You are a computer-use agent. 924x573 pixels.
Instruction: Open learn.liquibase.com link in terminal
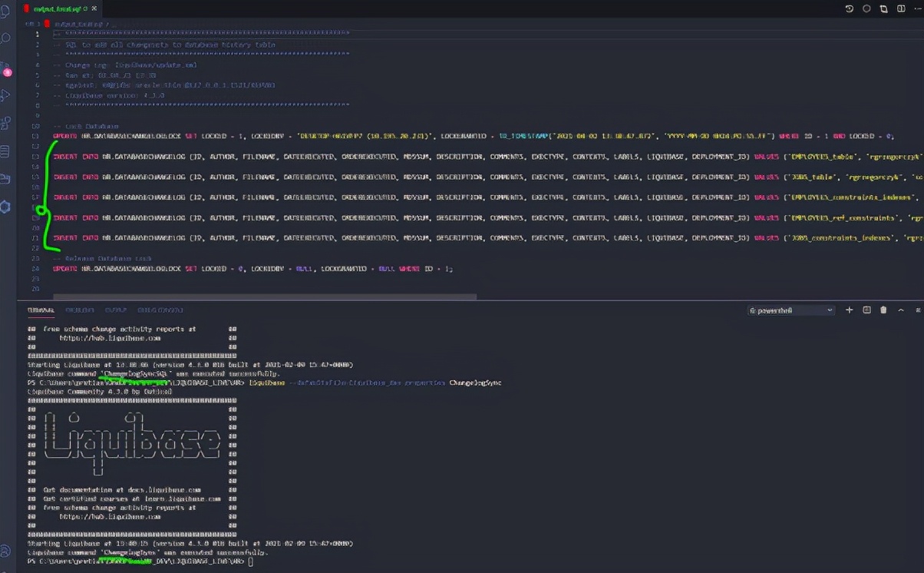pos(181,498)
